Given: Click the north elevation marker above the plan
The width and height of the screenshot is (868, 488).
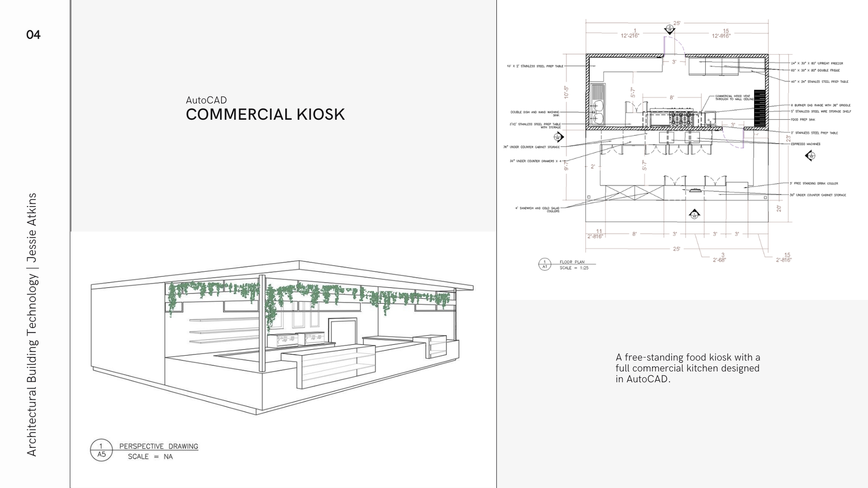Looking at the screenshot, I should click(x=669, y=30).
